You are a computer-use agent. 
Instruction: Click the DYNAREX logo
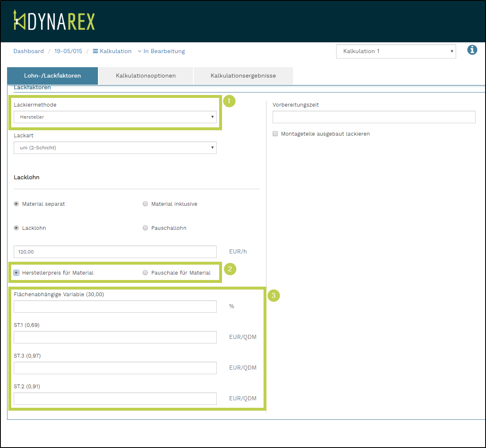(54, 20)
